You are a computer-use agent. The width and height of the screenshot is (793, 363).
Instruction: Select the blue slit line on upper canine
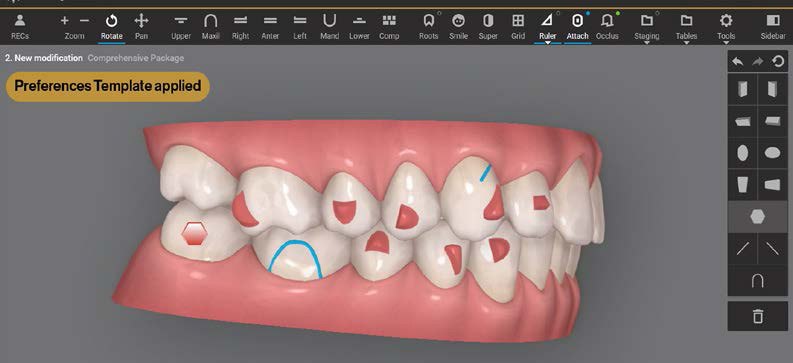(x=486, y=172)
